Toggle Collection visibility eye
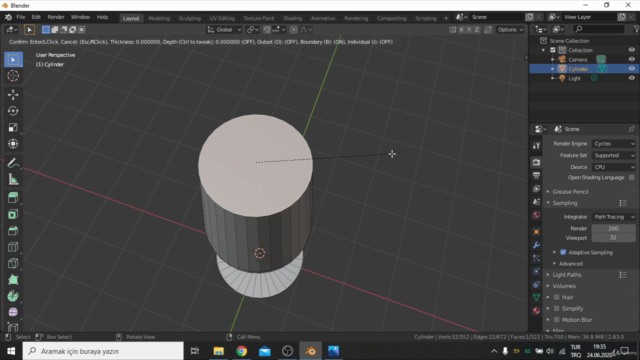Screen dimensions: 640x360 click(631, 50)
